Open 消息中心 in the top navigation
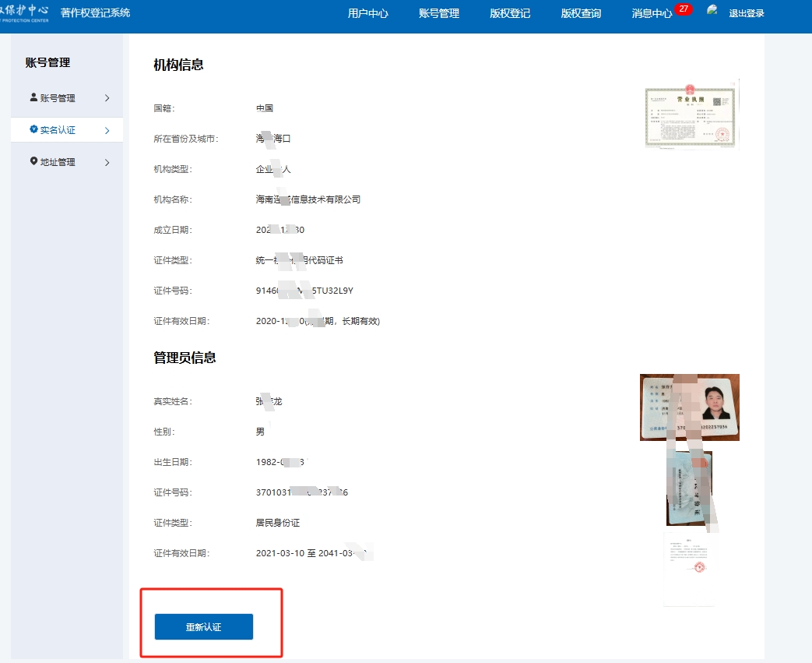812x663 pixels. [652, 13]
